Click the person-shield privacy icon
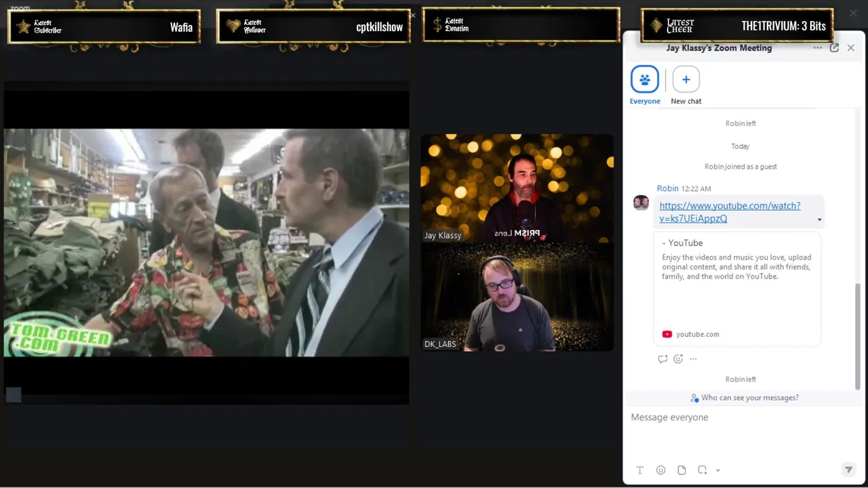Image resolution: width=868 pixels, height=488 pixels. (694, 398)
